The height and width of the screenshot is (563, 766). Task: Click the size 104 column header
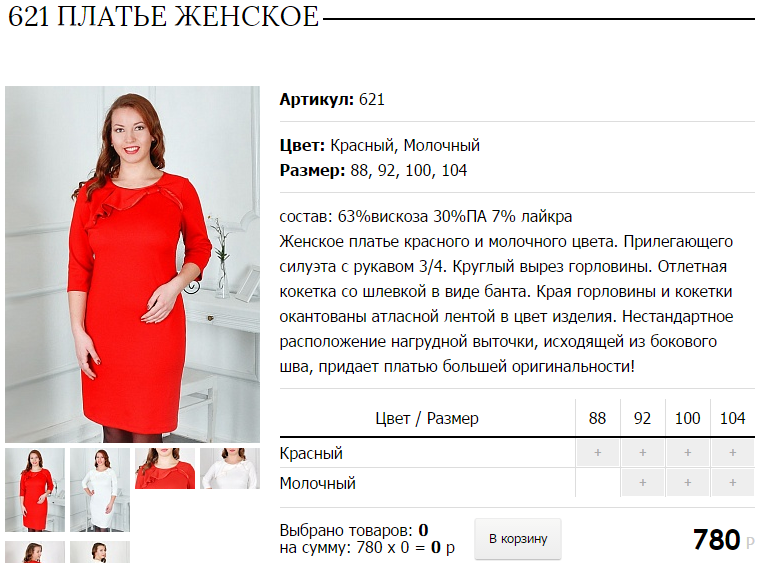[x=732, y=418]
